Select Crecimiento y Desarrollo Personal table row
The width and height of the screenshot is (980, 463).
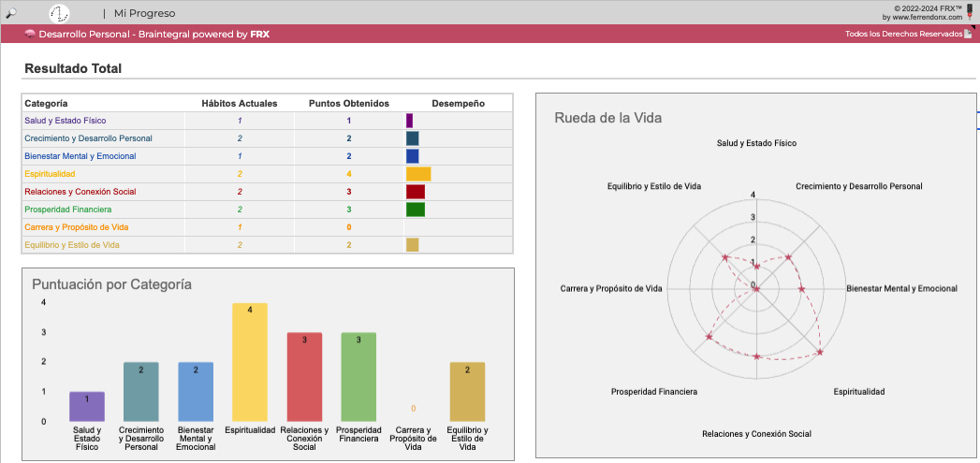(268, 138)
